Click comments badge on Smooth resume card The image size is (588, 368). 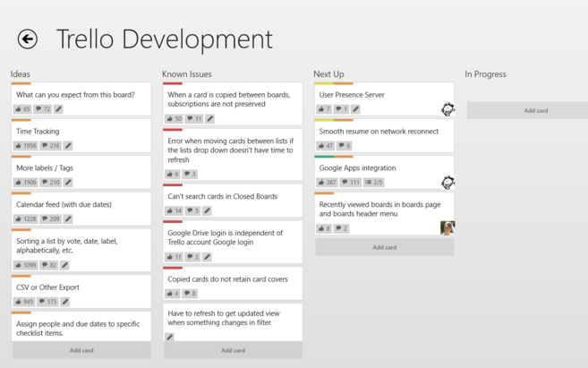[344, 146]
